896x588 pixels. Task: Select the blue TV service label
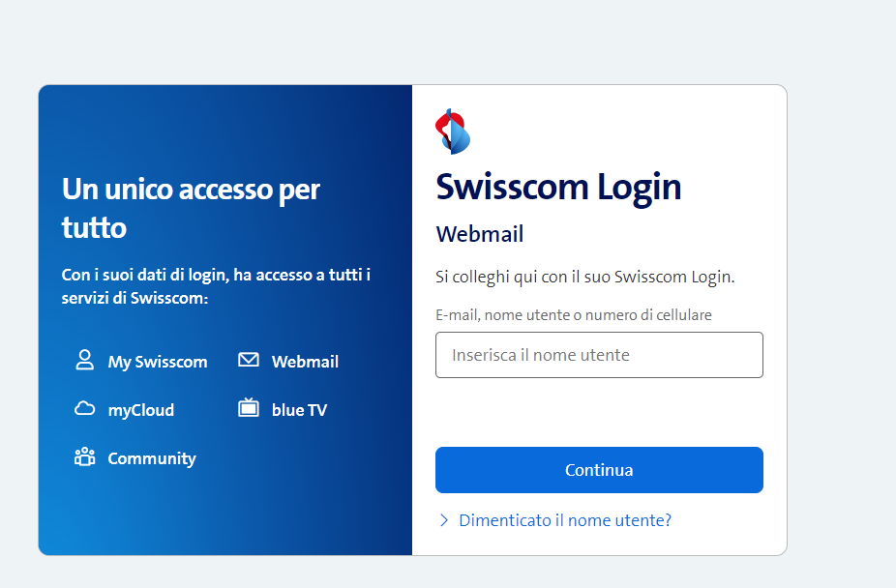pyautogui.click(x=299, y=410)
